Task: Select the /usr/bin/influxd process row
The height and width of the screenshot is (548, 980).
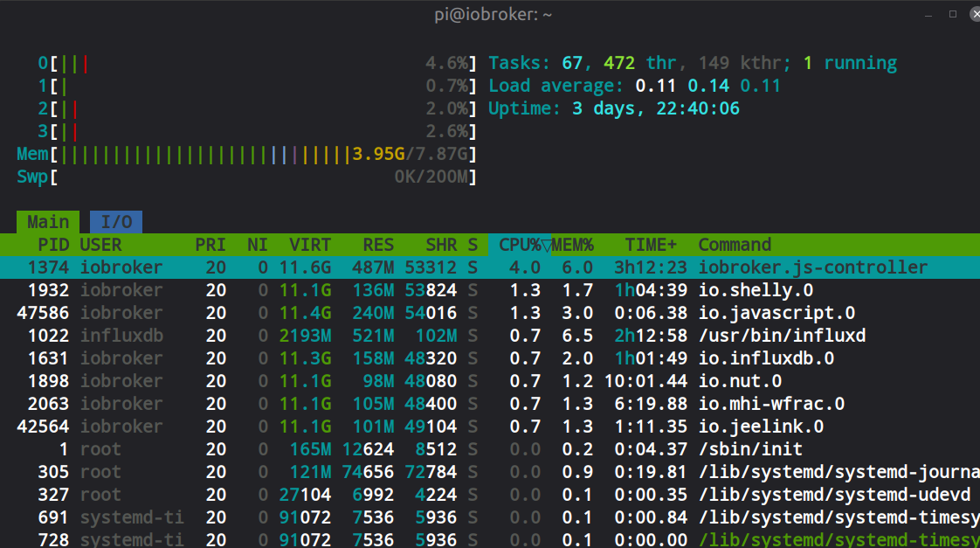Action: pos(490,336)
